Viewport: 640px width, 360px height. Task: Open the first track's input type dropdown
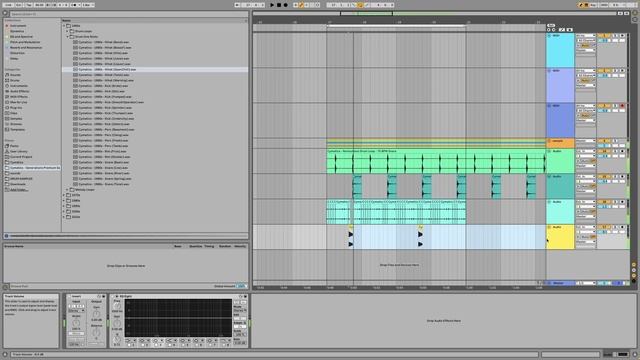pos(585,36)
